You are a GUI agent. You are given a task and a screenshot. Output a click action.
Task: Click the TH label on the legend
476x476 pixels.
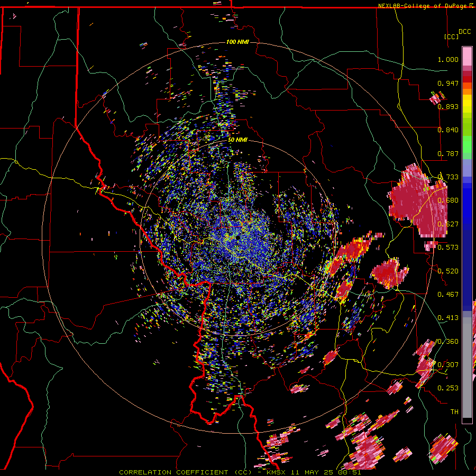454,411
